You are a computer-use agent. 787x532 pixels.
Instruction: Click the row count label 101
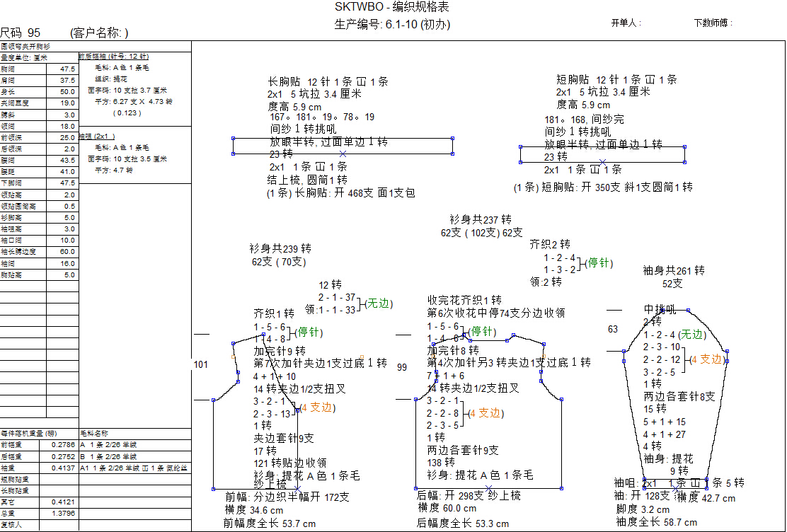click(x=201, y=364)
